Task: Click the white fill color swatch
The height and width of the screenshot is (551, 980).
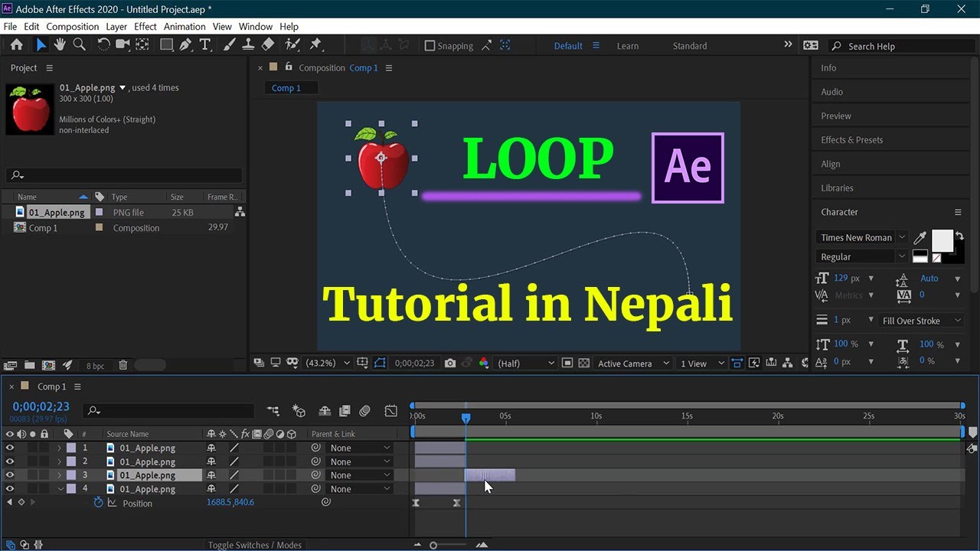Action: [x=942, y=241]
